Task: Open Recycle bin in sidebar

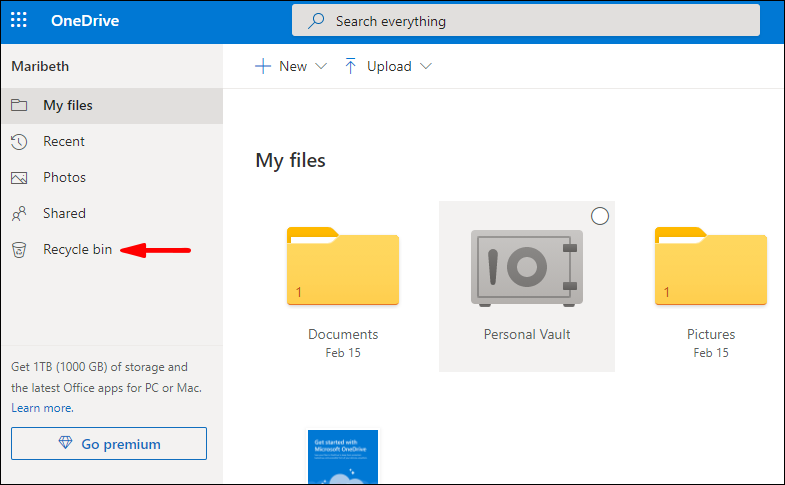Action: pyautogui.click(x=77, y=250)
